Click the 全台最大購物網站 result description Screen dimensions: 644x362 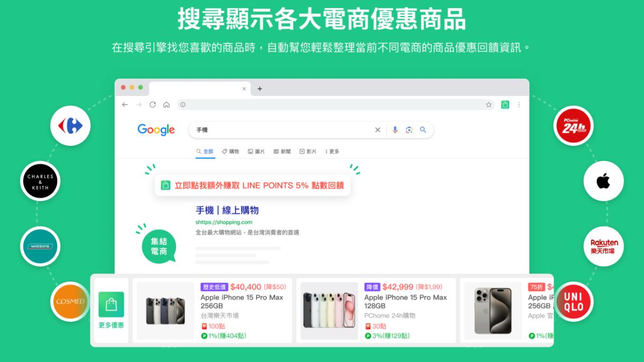(x=247, y=233)
